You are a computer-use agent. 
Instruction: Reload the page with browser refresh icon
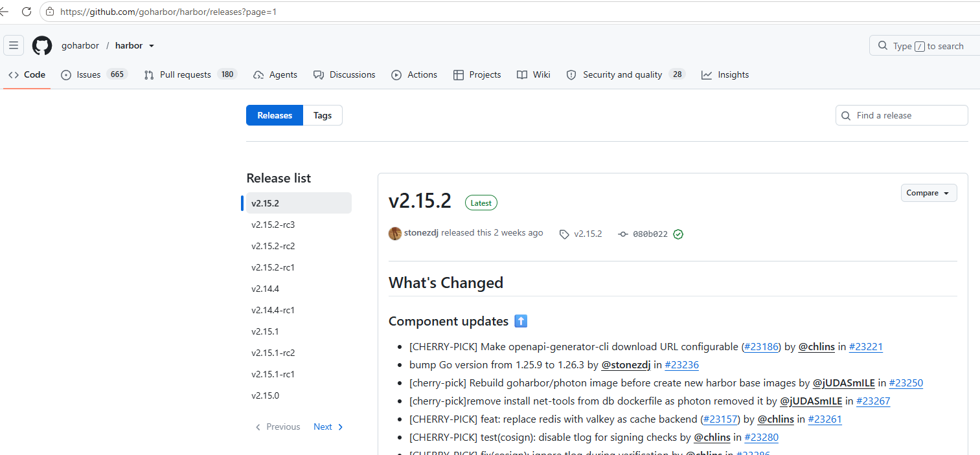pyautogui.click(x=27, y=12)
